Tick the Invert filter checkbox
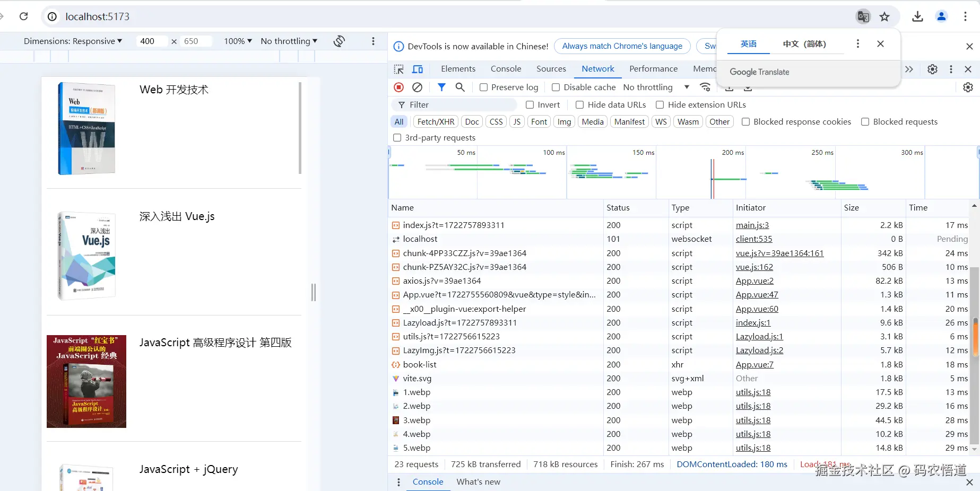 click(530, 105)
